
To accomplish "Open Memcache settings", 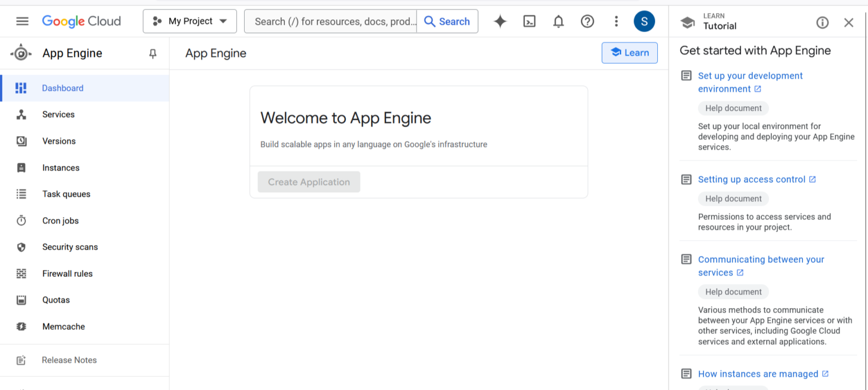I will click(63, 327).
